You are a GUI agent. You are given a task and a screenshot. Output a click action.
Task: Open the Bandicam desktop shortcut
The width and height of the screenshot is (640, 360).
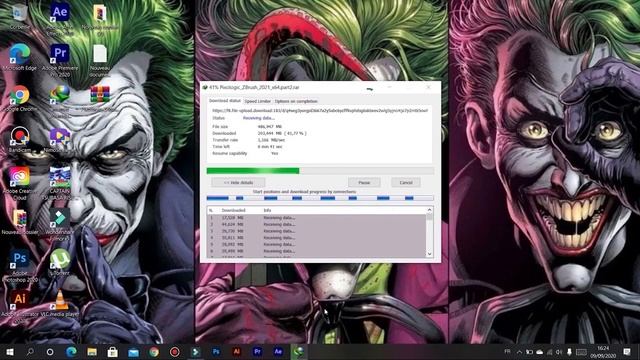19,139
